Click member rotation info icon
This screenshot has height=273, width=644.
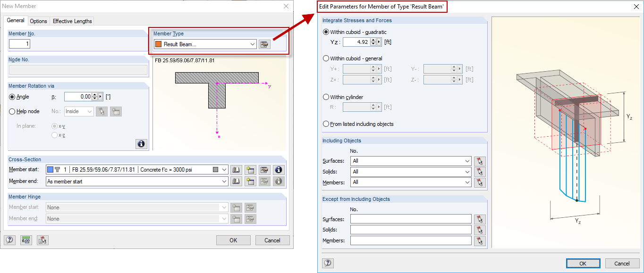(141, 144)
